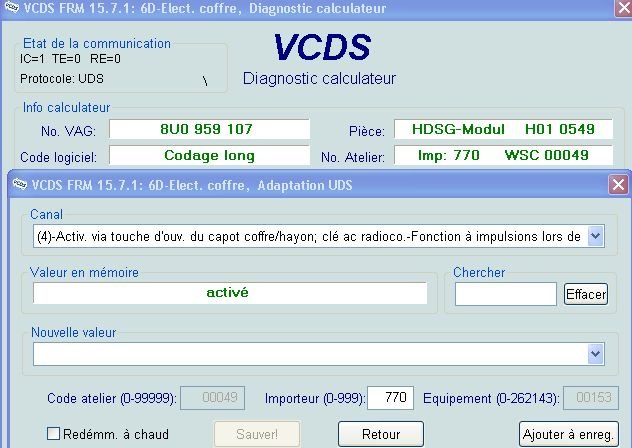
Task: Open the Canal dropdown arrow
Action: pyautogui.click(x=595, y=236)
